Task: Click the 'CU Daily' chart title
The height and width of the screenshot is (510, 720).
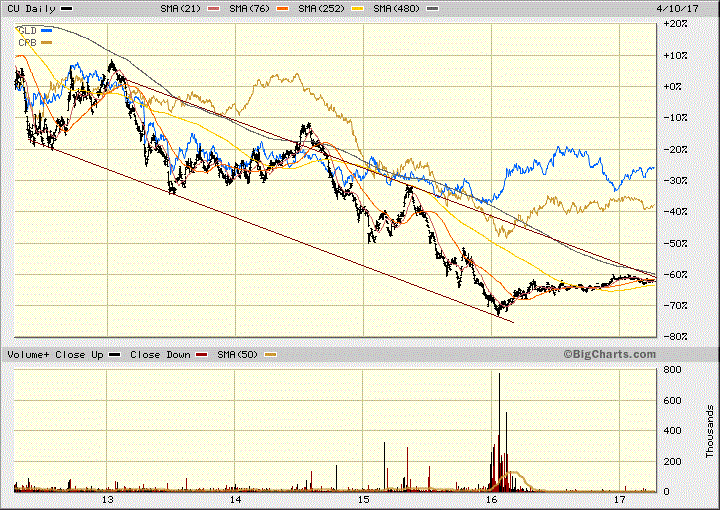Action: pyautogui.click(x=31, y=9)
